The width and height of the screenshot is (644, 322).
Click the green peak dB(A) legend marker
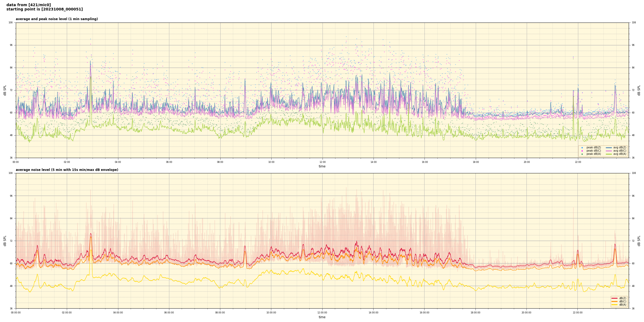pyautogui.click(x=582, y=154)
